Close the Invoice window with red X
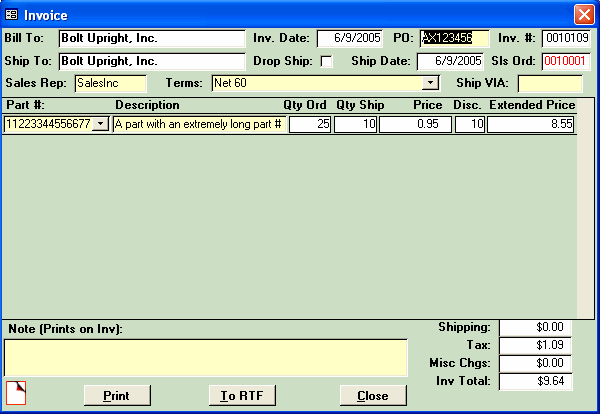The height and width of the screenshot is (414, 600). coord(583,14)
